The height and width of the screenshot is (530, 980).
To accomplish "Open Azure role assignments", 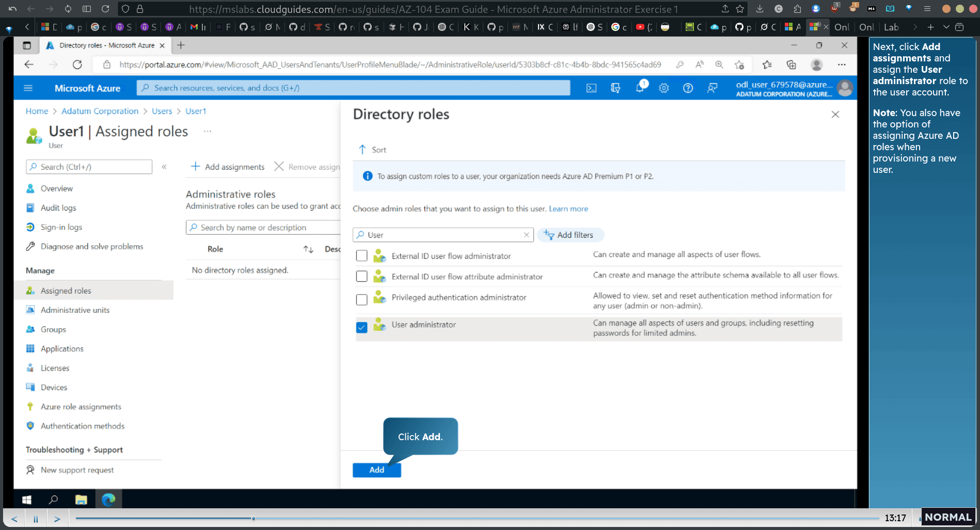I will coord(81,407).
